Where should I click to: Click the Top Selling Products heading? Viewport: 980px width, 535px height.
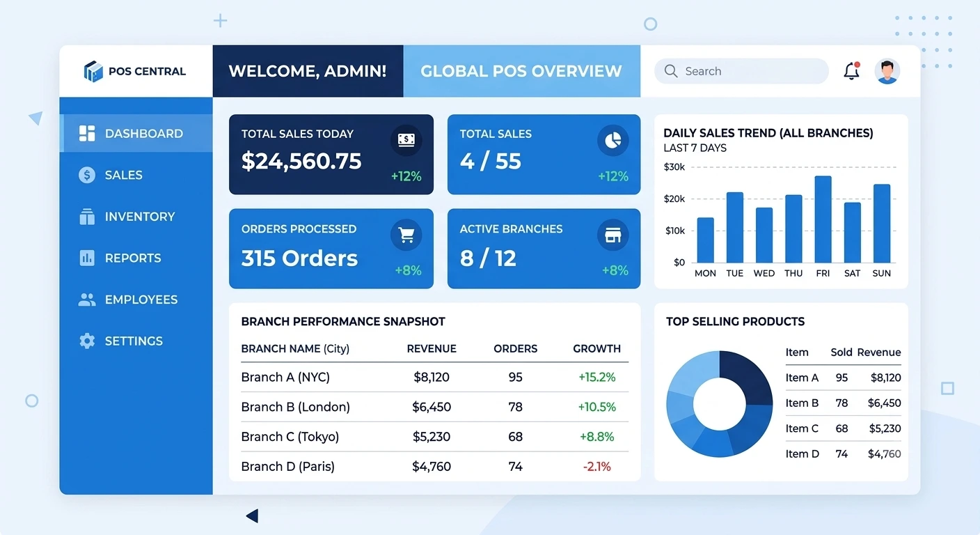735,321
